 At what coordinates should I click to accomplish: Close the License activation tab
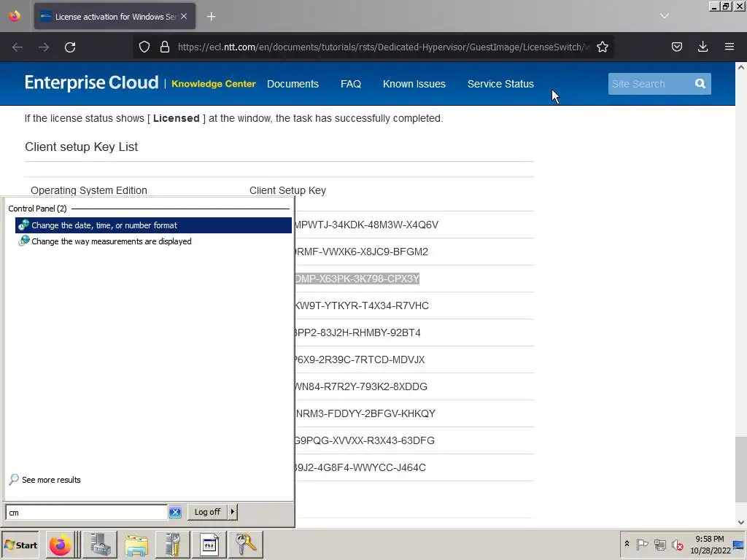click(x=184, y=16)
